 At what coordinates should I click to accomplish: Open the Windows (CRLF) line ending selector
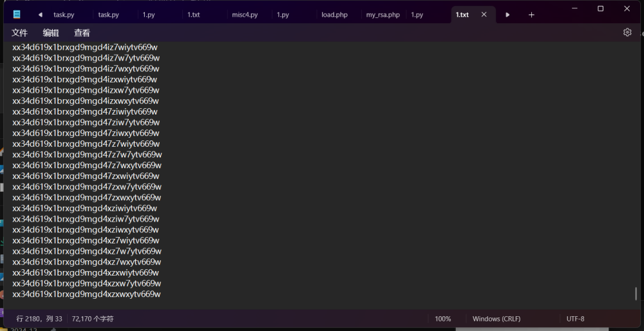click(x=496, y=319)
